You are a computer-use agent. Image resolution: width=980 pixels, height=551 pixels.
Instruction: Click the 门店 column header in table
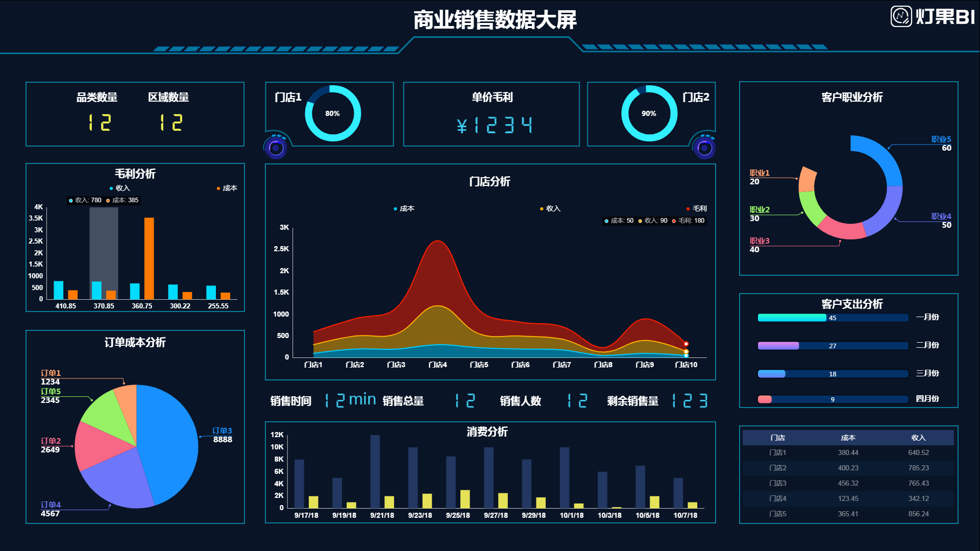[778, 438]
